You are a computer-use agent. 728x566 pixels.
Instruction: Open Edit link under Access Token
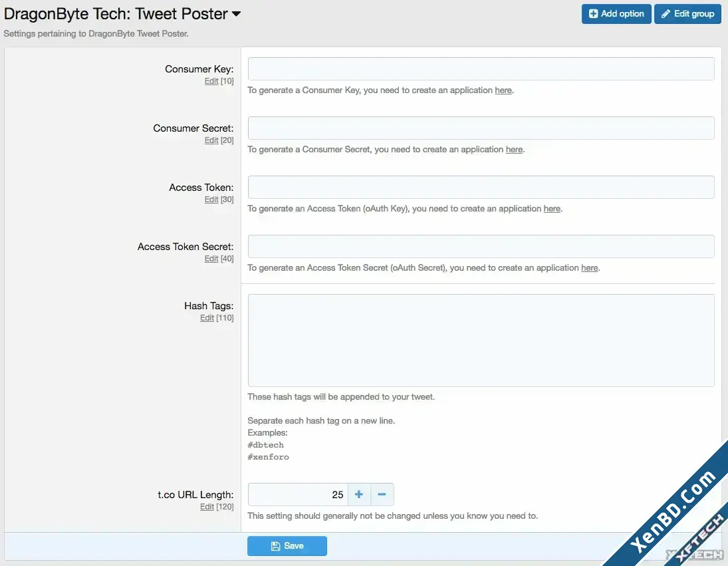211,200
